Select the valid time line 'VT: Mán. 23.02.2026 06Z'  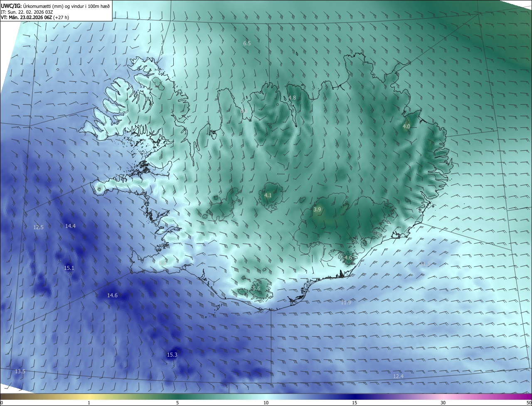coord(26,17)
